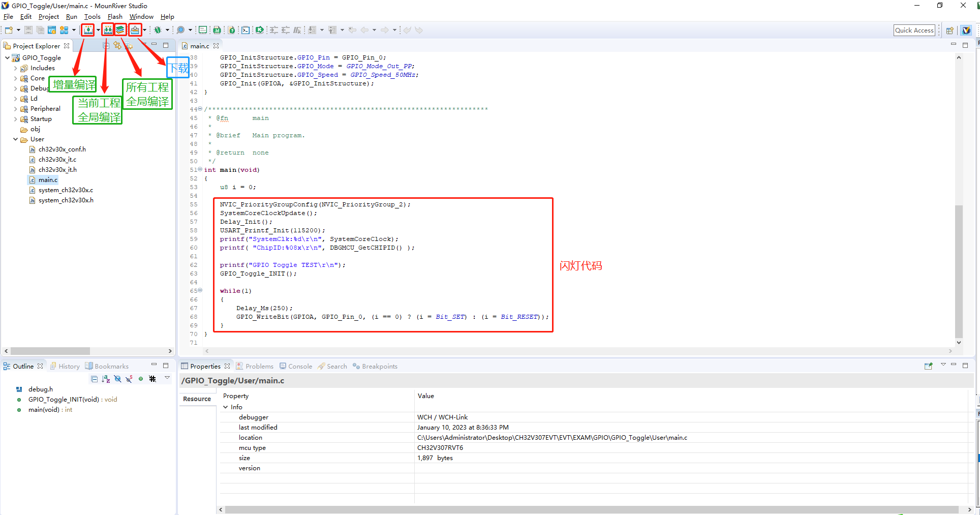Open the terminal icon in the toolbar
Screen dimensions: 980x515
coord(246,30)
